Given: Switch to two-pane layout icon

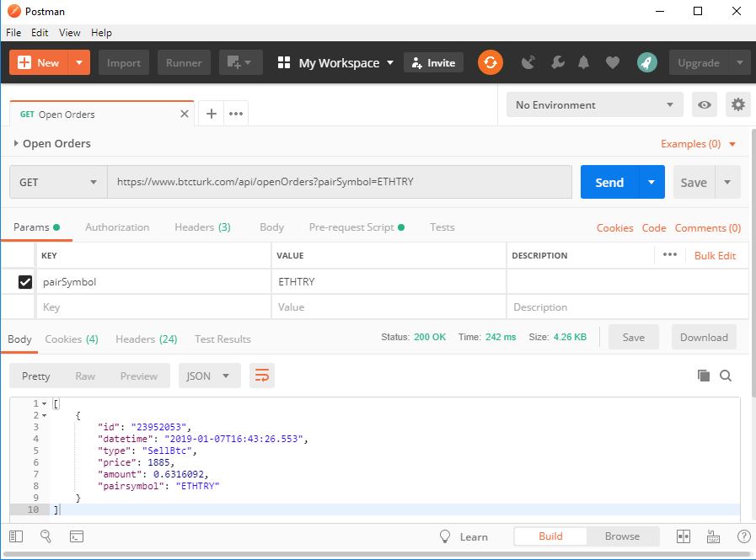Looking at the screenshot, I should (x=684, y=536).
